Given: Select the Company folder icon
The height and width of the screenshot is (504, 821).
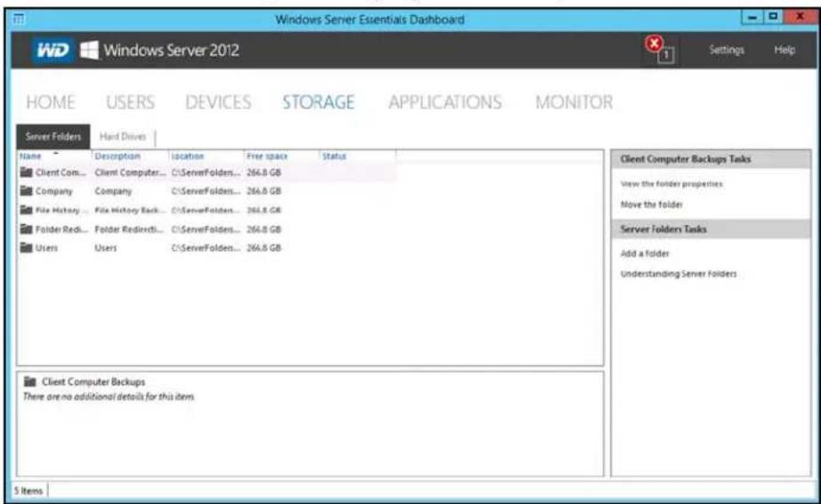Looking at the screenshot, I should pos(26,190).
